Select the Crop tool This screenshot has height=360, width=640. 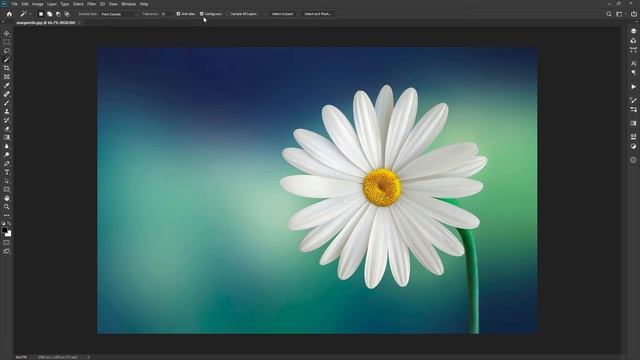[x=7, y=68]
